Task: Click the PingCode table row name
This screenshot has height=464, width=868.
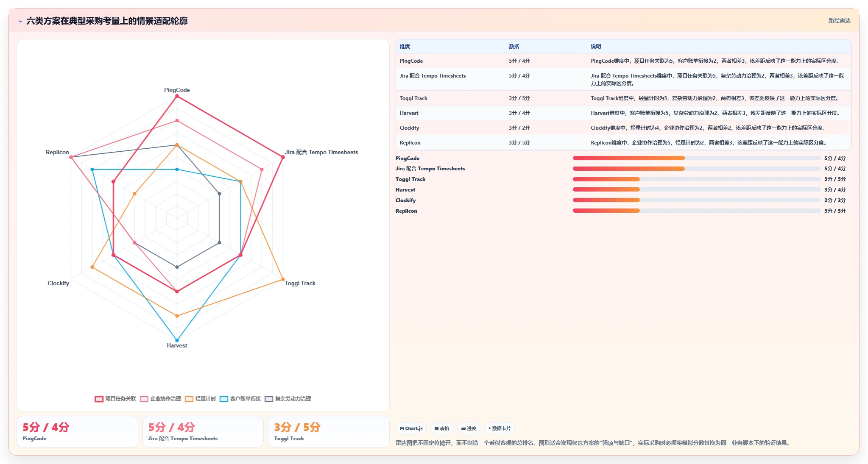Action: click(411, 61)
